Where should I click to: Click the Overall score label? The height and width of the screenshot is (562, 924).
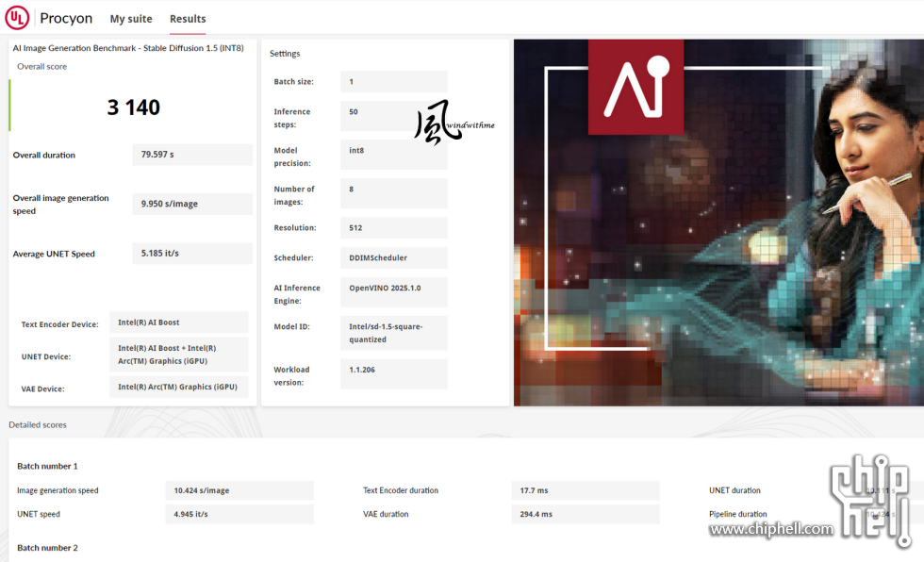click(x=41, y=67)
